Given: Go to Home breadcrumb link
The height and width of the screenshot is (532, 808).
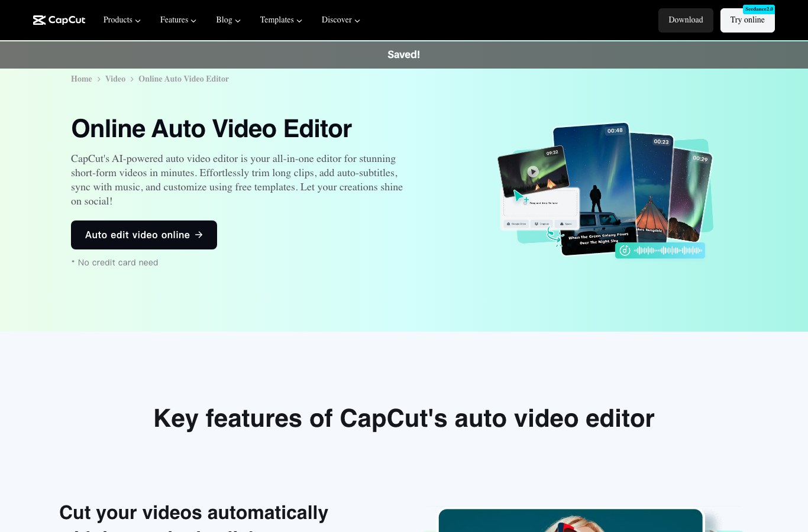Looking at the screenshot, I should click(82, 79).
